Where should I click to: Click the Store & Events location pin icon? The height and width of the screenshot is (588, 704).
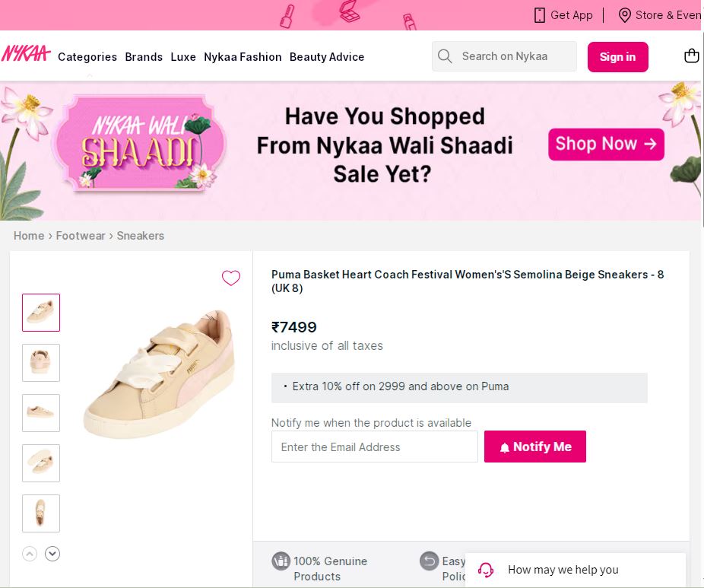click(625, 15)
